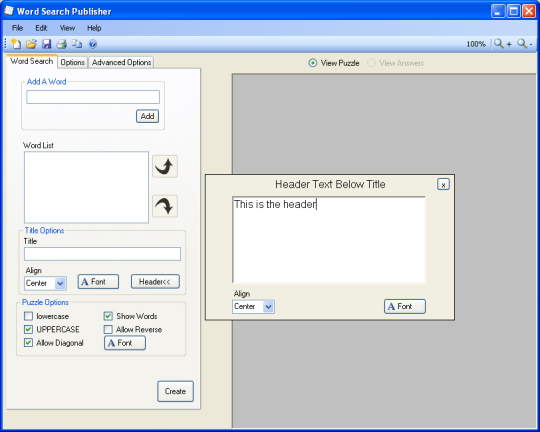Move the word down with the lower arrow button
540x432 pixels.
pyautogui.click(x=165, y=206)
